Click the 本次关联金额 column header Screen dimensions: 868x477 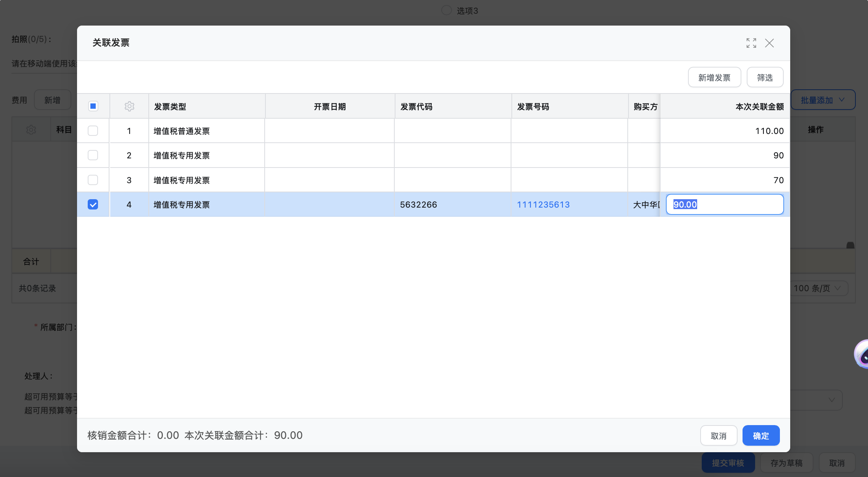pyautogui.click(x=759, y=106)
